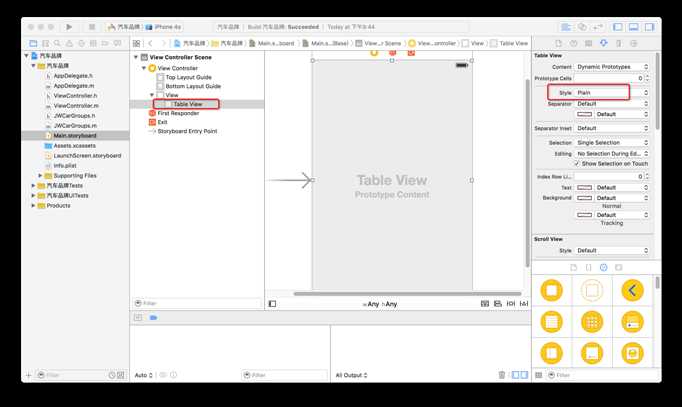Toggle the document outline button
Viewport: 682px width, 407px height.
coord(272,304)
